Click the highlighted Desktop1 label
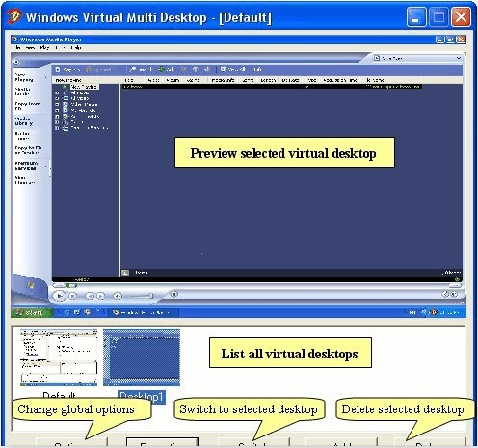The height and width of the screenshot is (448, 478). click(x=142, y=397)
